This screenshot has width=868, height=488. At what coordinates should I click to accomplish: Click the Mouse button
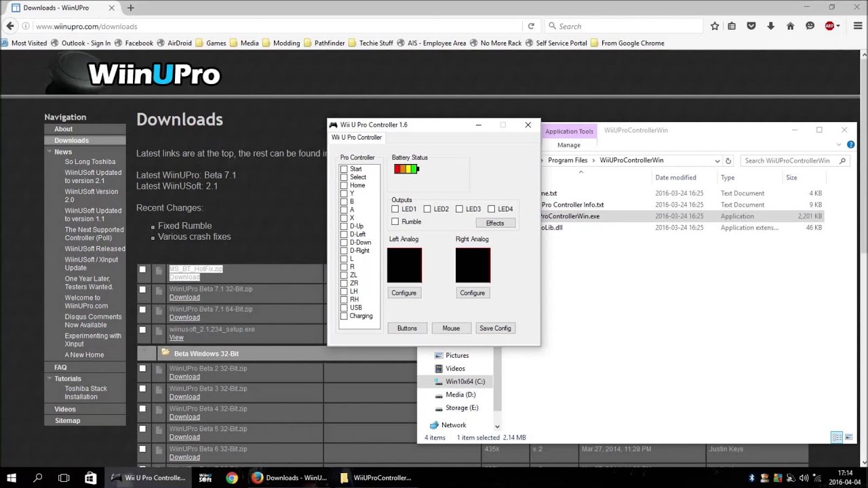coord(451,328)
